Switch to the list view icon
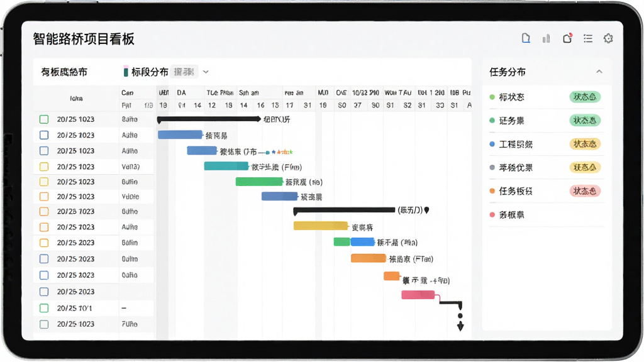 pos(588,38)
